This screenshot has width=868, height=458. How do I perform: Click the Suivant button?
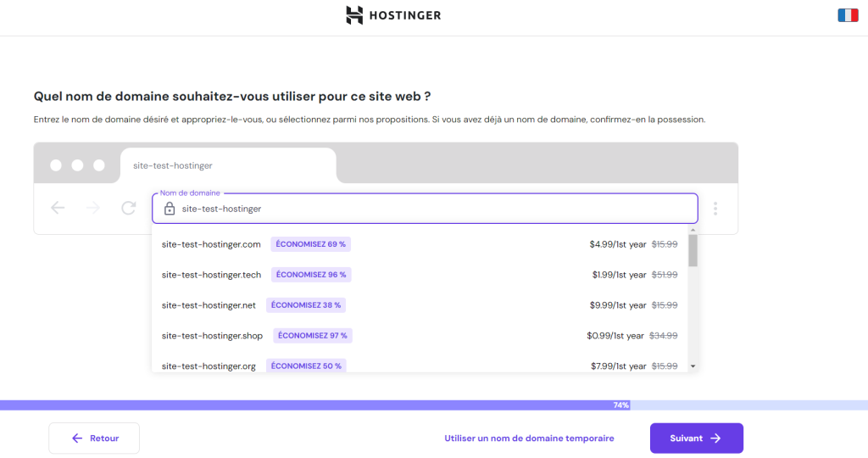(696, 438)
